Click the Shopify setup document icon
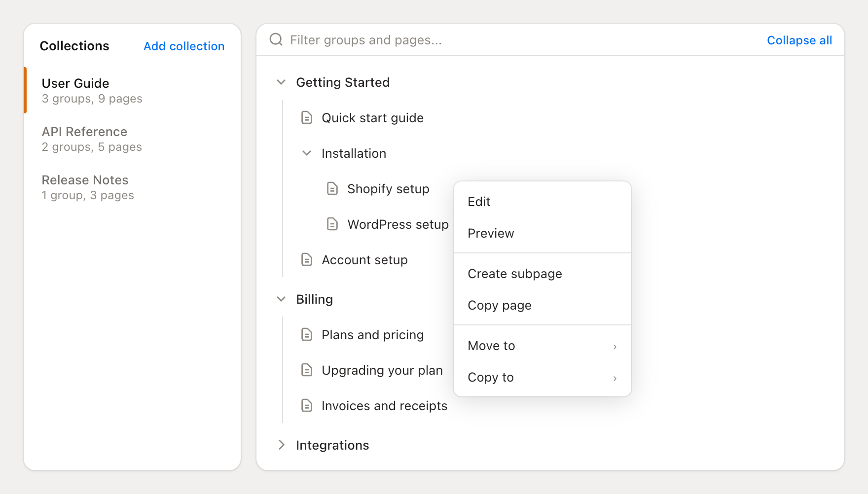Screen dimensions: 868x494 pyautogui.click(x=332, y=189)
